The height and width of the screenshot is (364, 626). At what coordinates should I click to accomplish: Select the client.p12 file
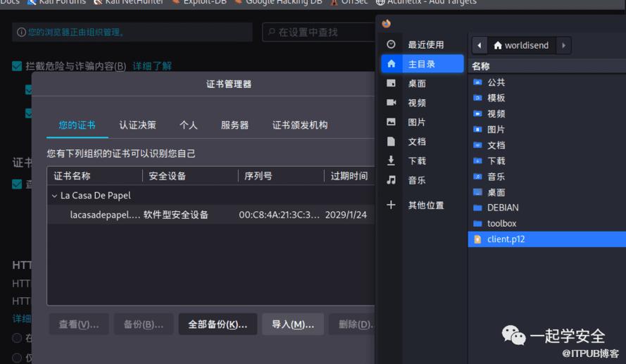coord(506,239)
